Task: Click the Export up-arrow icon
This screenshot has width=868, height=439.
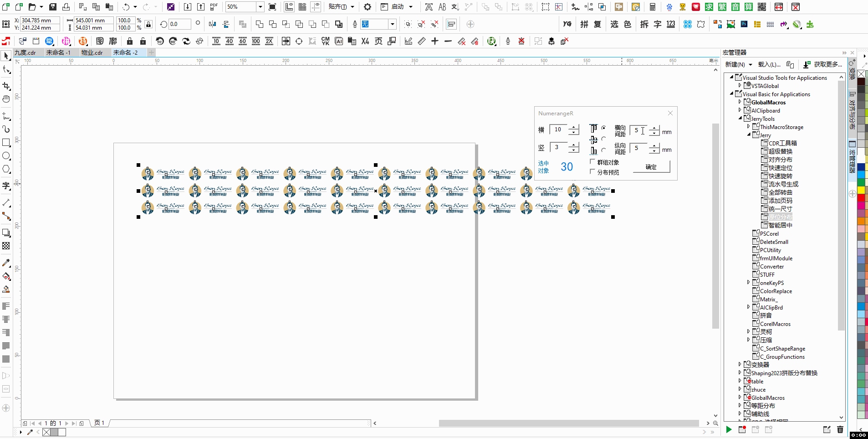Action: 200,7
